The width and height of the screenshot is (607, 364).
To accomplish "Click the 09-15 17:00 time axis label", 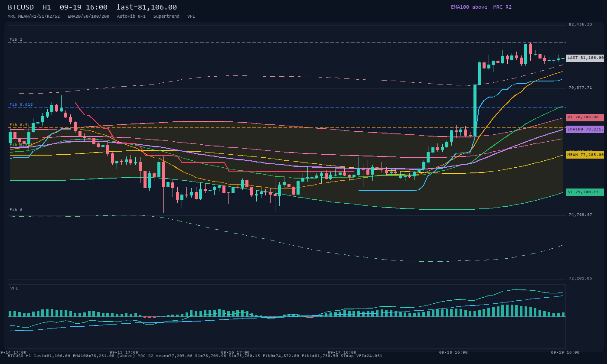I will click(x=124, y=352).
